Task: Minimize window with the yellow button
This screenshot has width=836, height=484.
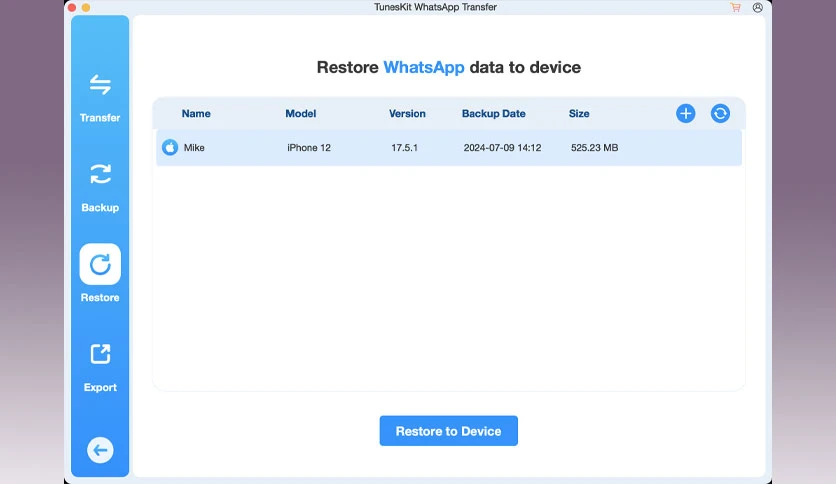Action: [86, 7]
